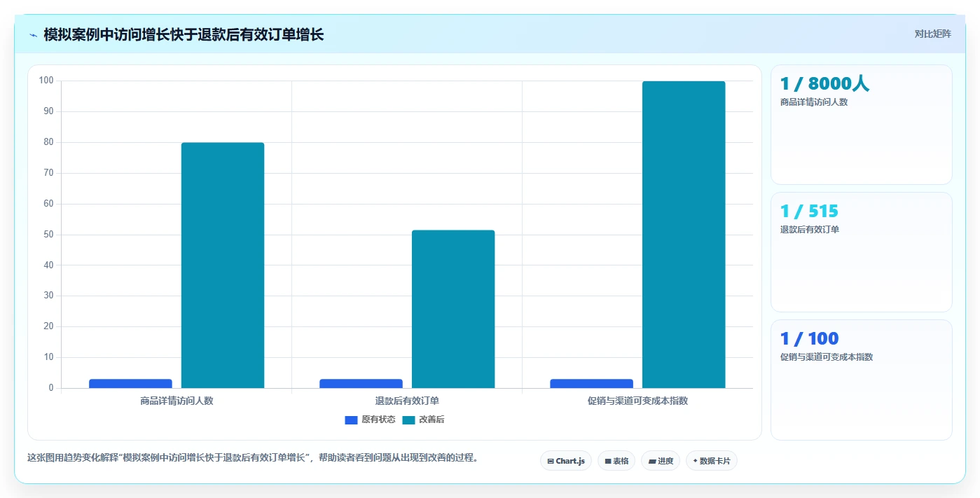Click the 促销与渠道可变成本指数 card caption

click(x=827, y=357)
